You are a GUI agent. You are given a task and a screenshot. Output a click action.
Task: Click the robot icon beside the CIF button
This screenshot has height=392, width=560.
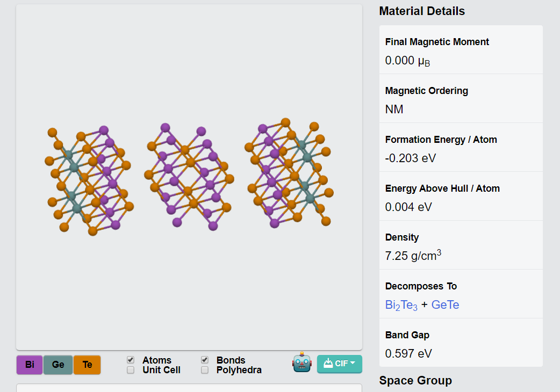coord(302,363)
